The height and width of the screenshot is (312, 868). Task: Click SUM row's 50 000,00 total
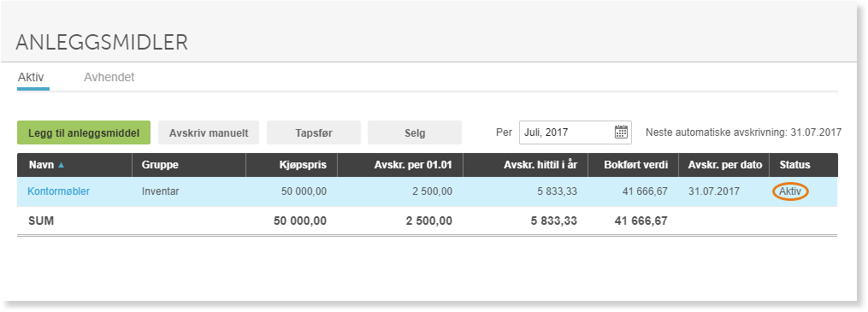300,221
